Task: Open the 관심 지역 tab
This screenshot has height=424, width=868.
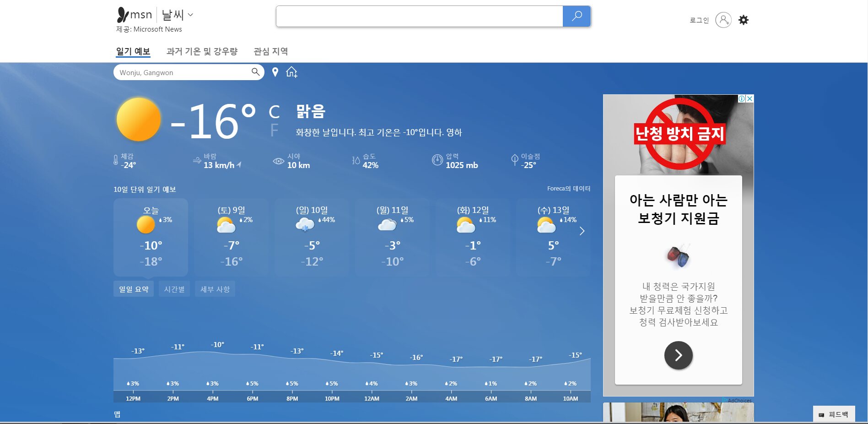Action: pos(270,51)
